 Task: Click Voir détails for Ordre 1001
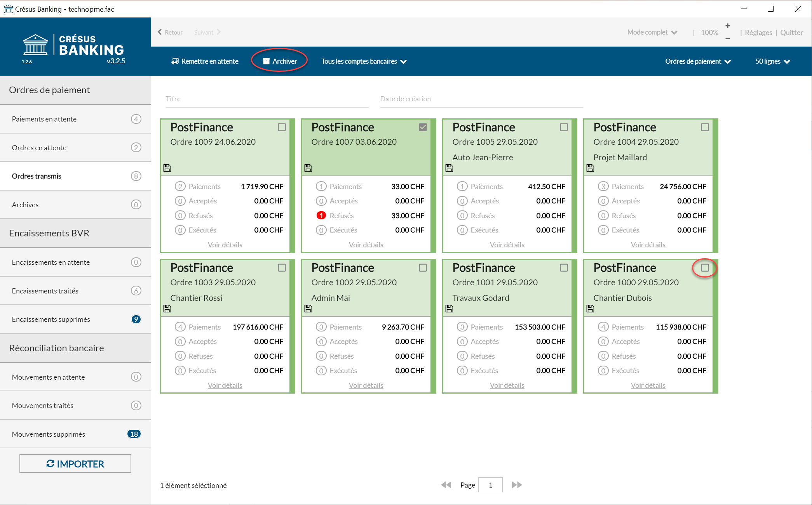[x=507, y=385]
